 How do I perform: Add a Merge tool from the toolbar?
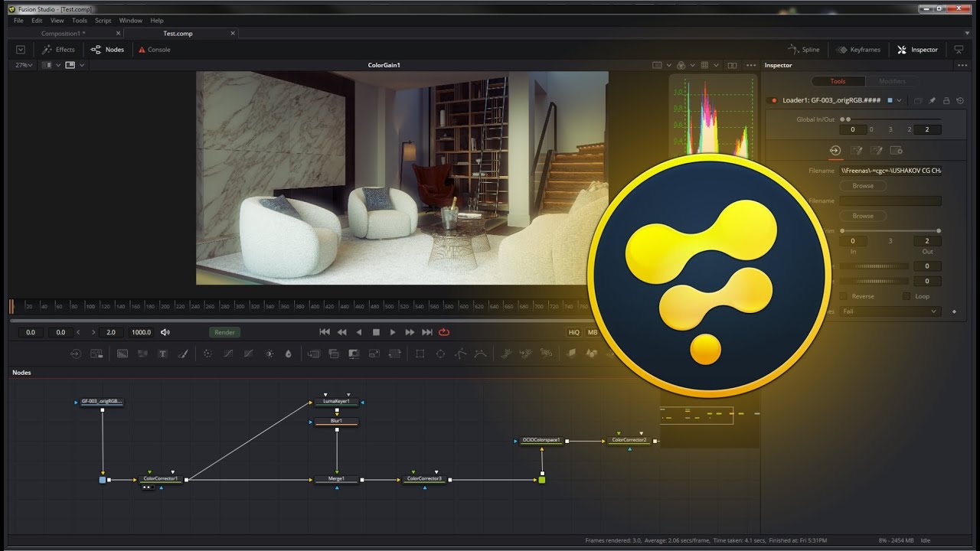coord(313,354)
